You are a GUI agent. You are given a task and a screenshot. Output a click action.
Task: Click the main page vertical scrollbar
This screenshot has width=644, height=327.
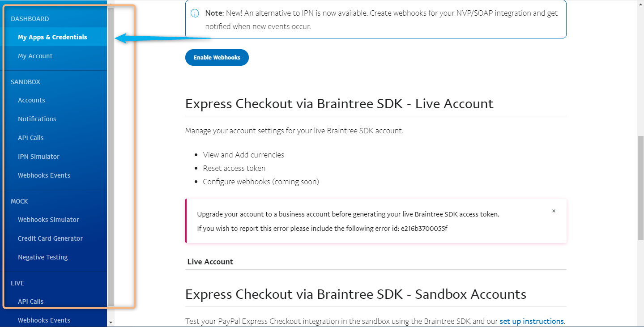tap(640, 189)
